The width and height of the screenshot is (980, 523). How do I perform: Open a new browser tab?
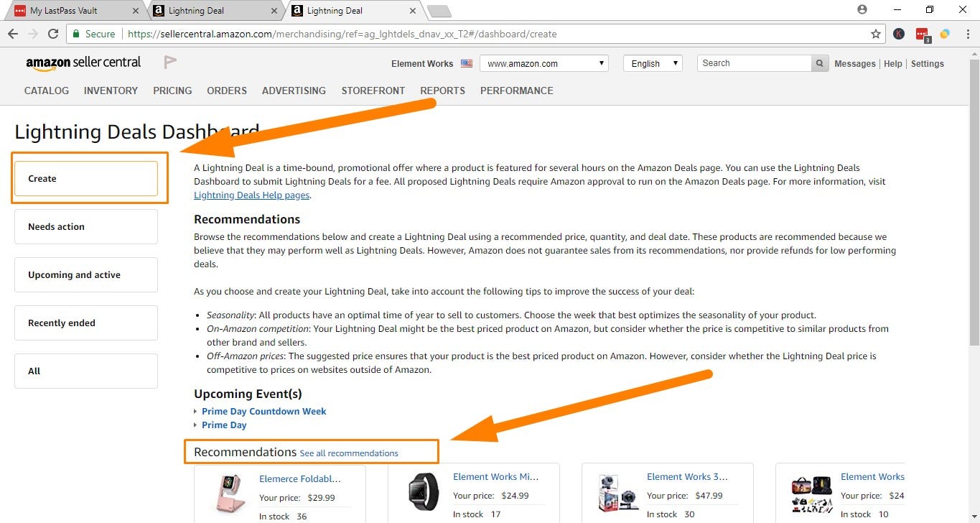point(438,11)
